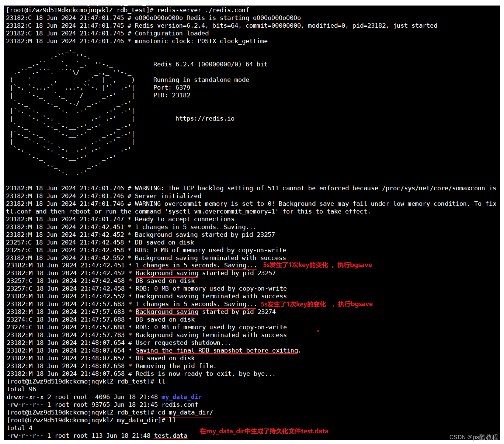The height and width of the screenshot is (444, 504).
Task: Click the "drwxr-xr-x" permissions string
Action: click(25, 397)
